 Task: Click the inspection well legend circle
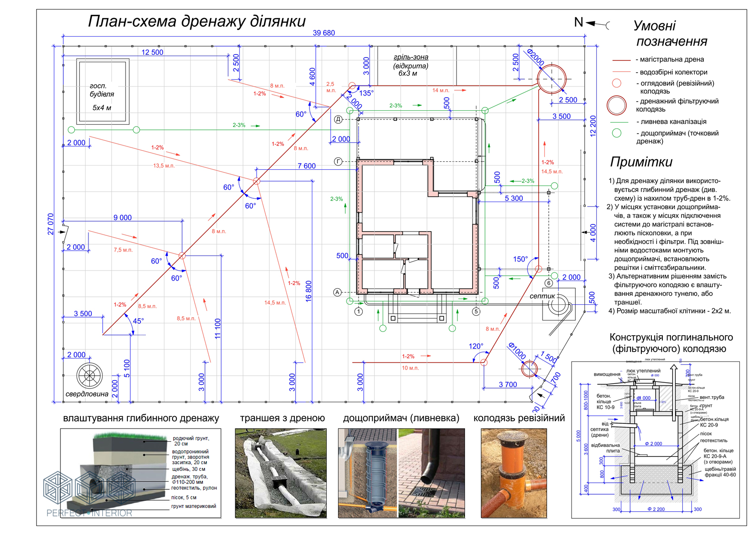617,83
